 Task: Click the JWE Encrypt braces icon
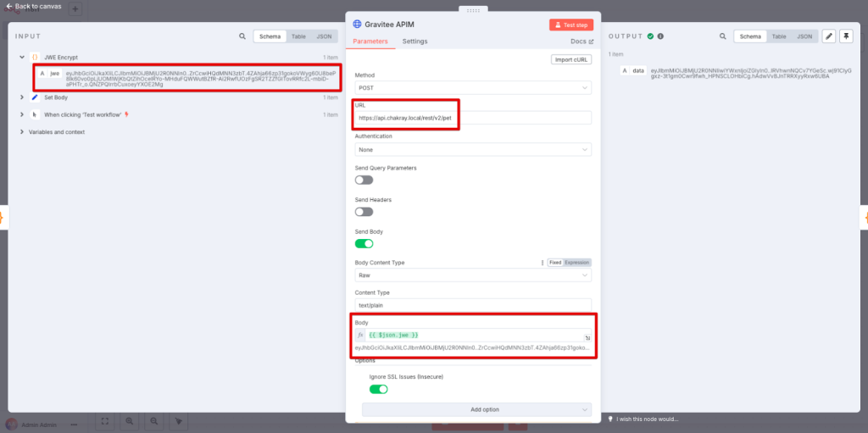pyautogui.click(x=35, y=57)
